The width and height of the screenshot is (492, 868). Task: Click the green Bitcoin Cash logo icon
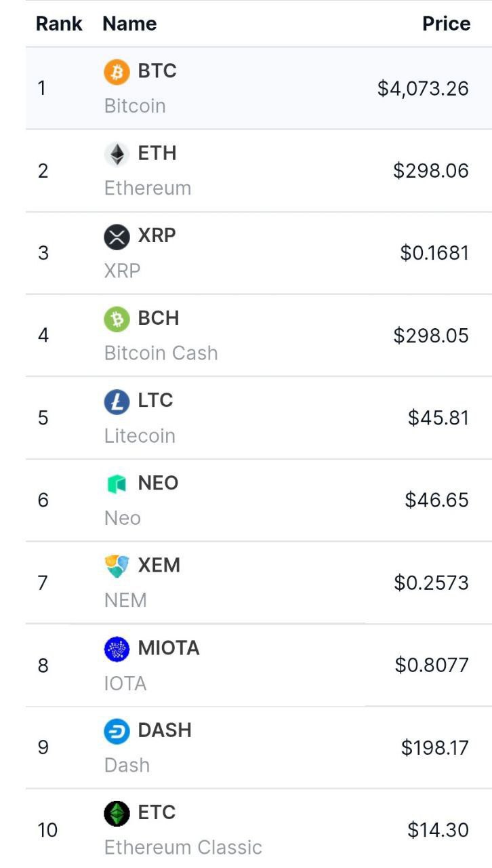[117, 319]
